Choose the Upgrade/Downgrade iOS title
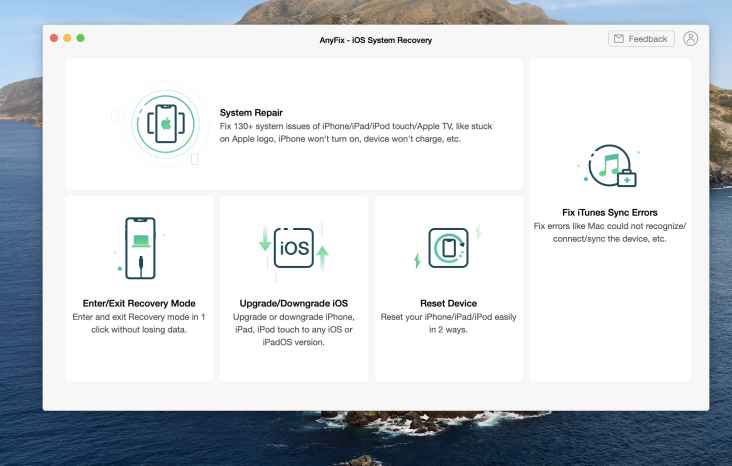Screen dimensions: 732x466 click(294, 303)
